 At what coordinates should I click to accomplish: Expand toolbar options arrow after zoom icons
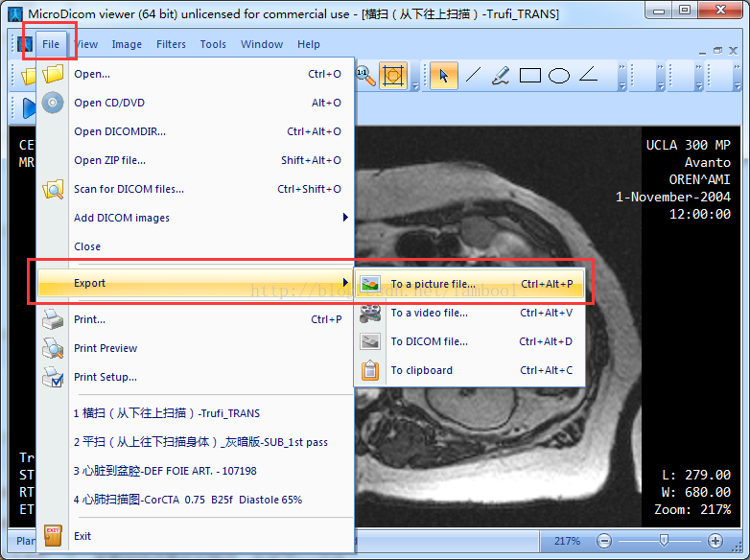[415, 77]
